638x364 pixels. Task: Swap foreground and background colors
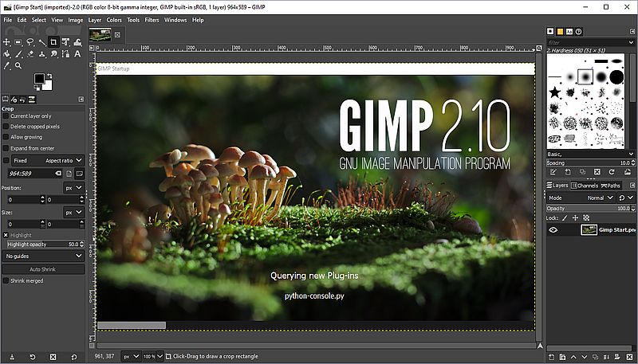click(49, 76)
